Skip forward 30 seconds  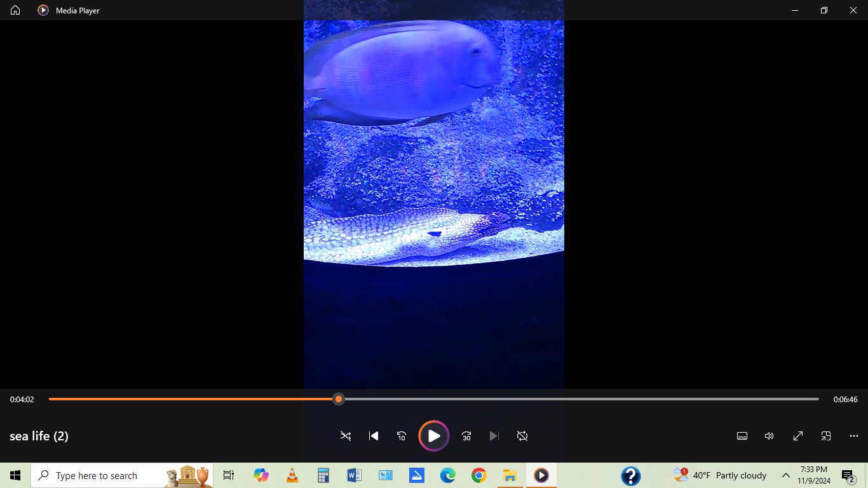pos(466,436)
